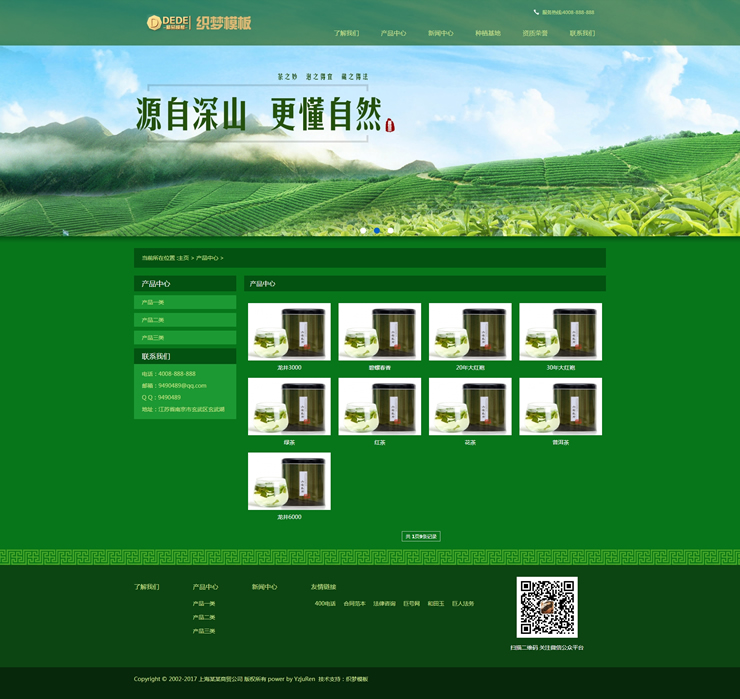Open the 法律咨询 friendly link in footer
This screenshot has width=740, height=699.
click(385, 603)
